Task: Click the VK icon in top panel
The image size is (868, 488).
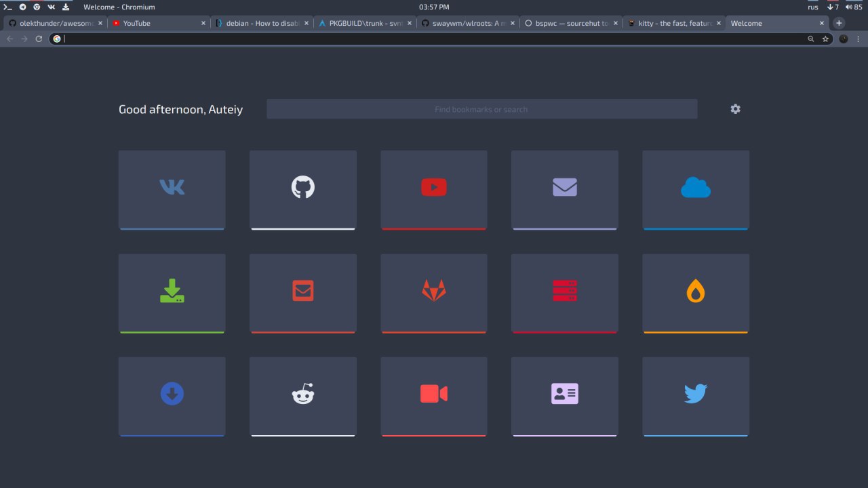Action: click(x=51, y=7)
